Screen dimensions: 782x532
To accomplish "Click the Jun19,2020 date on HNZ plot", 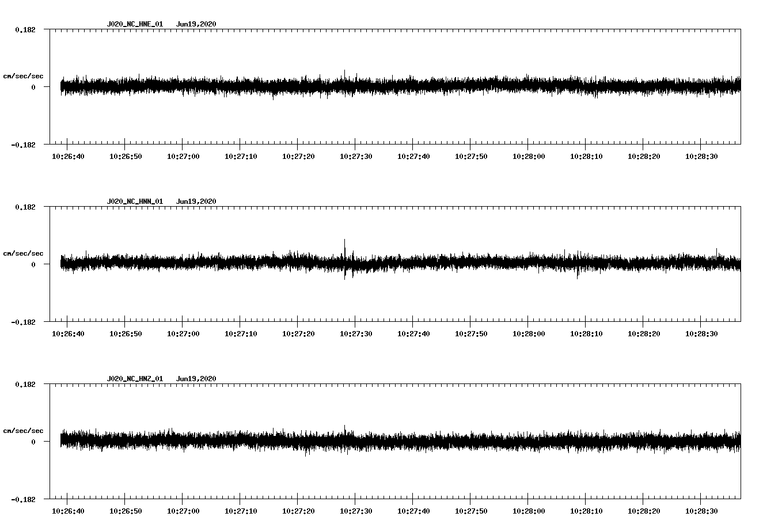I will pos(196,379).
